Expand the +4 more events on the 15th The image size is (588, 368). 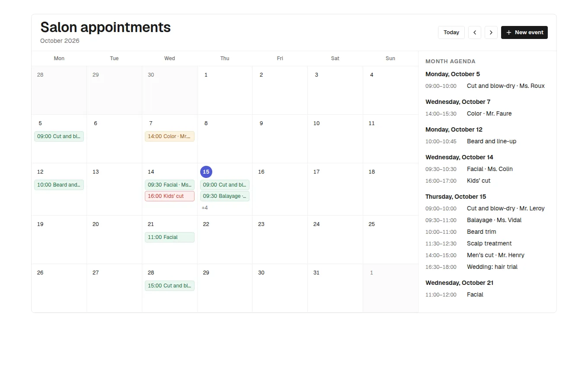click(205, 208)
